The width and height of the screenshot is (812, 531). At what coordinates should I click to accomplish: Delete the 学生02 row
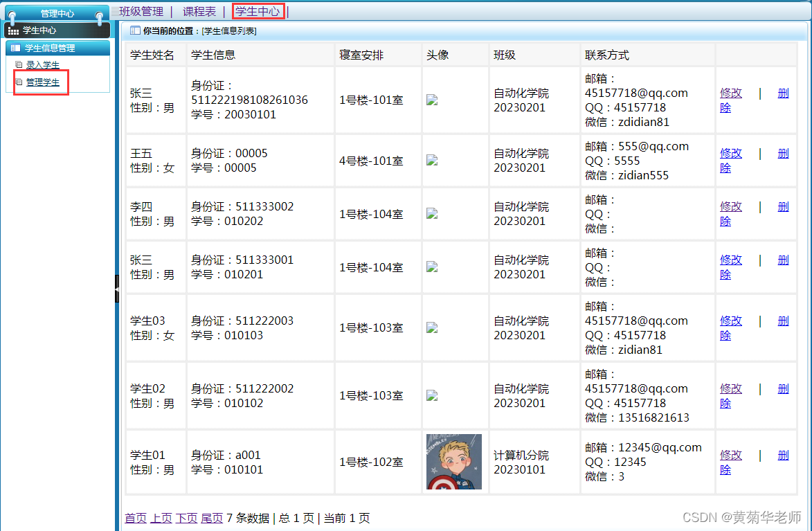point(783,388)
